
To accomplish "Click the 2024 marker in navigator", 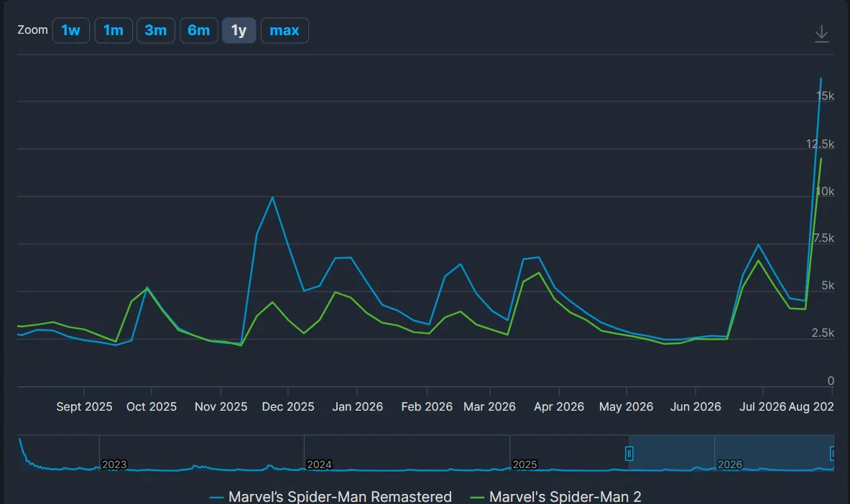I will coord(319,465).
